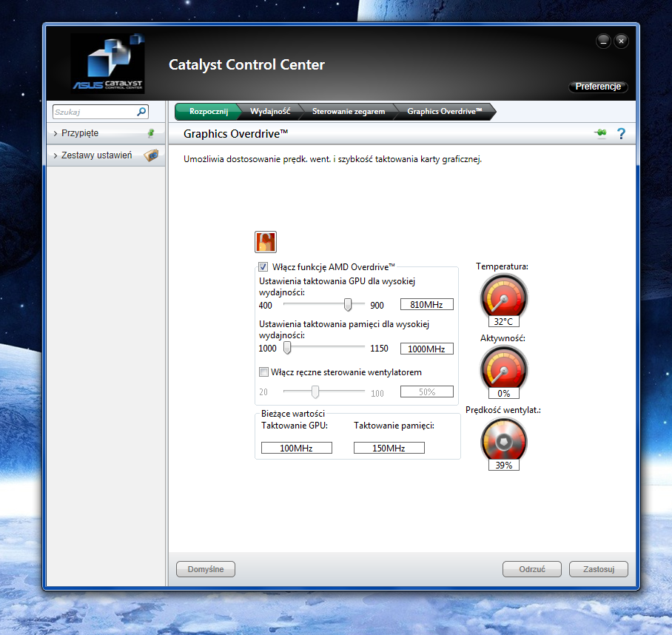Click the 150MHz current memory clock value
This screenshot has width=672, height=635.
point(389,448)
